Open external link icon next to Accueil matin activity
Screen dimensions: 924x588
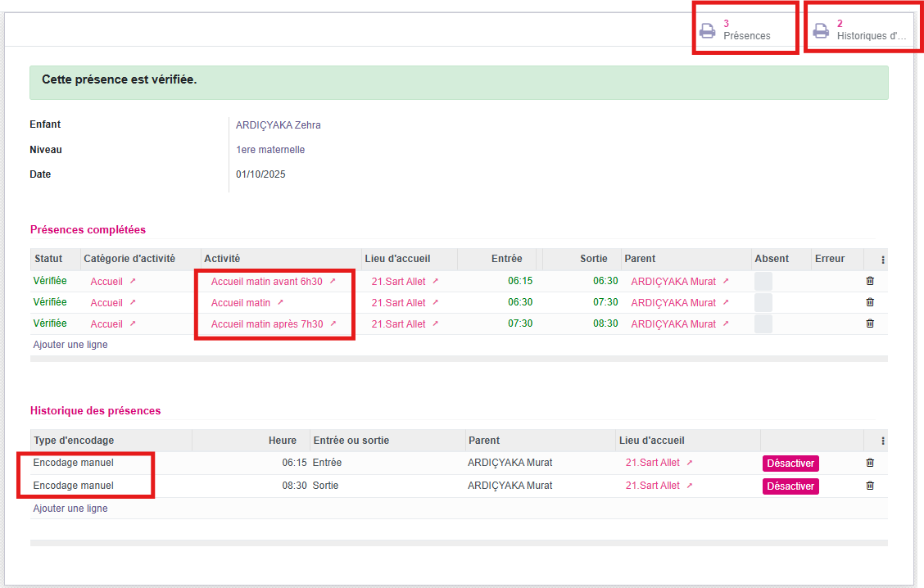[280, 303]
